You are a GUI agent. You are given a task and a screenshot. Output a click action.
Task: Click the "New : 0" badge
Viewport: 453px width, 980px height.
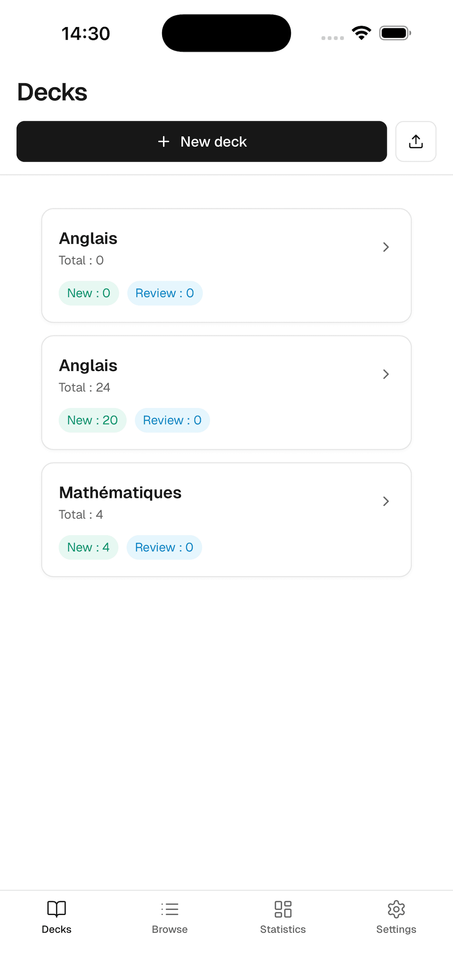click(89, 293)
